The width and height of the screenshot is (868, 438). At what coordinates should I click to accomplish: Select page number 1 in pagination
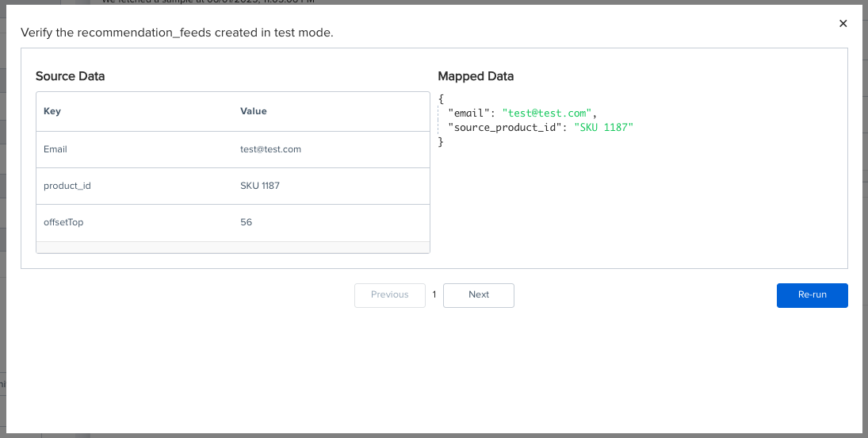pos(434,295)
